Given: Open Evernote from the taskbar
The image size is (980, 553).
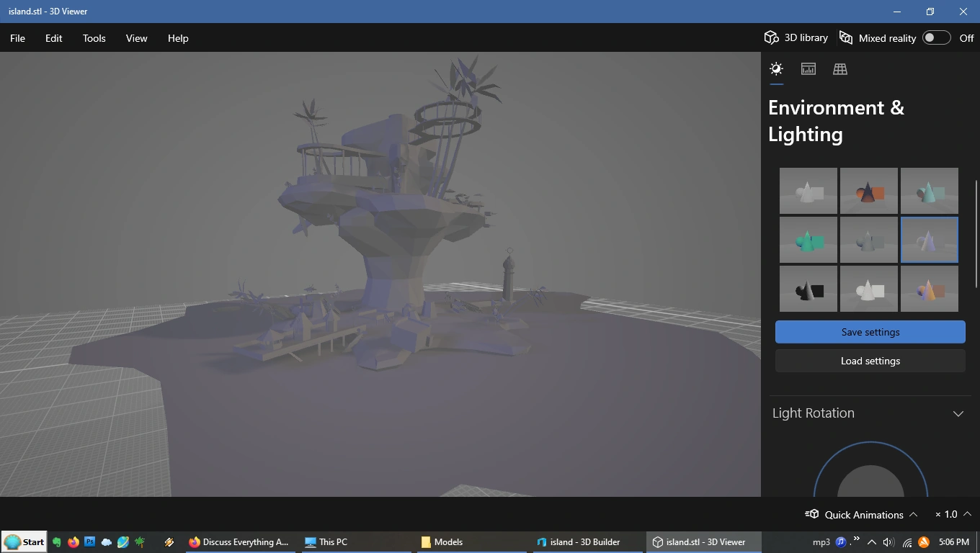Looking at the screenshot, I should click(x=57, y=541).
